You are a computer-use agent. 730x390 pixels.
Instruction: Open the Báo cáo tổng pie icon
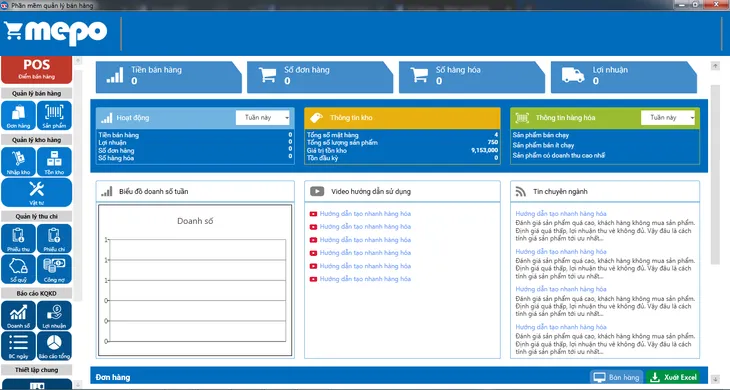[x=54, y=346]
